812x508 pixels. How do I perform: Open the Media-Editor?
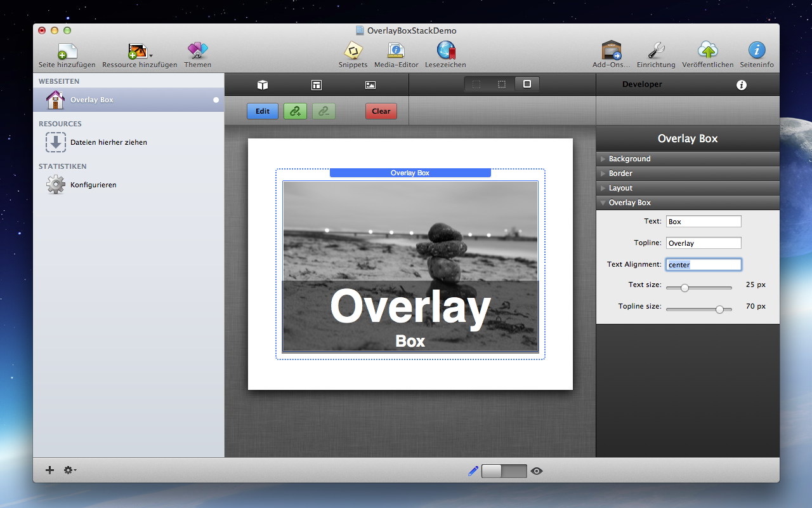tap(396, 51)
